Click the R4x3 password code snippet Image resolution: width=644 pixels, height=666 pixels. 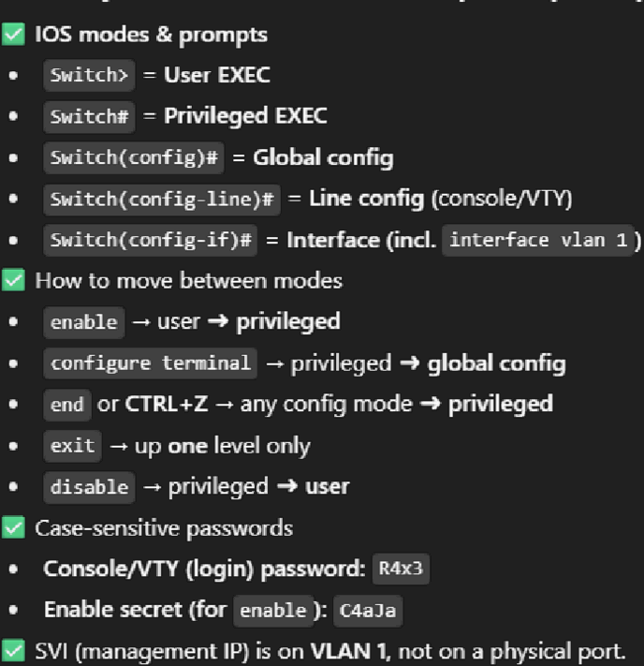click(401, 569)
